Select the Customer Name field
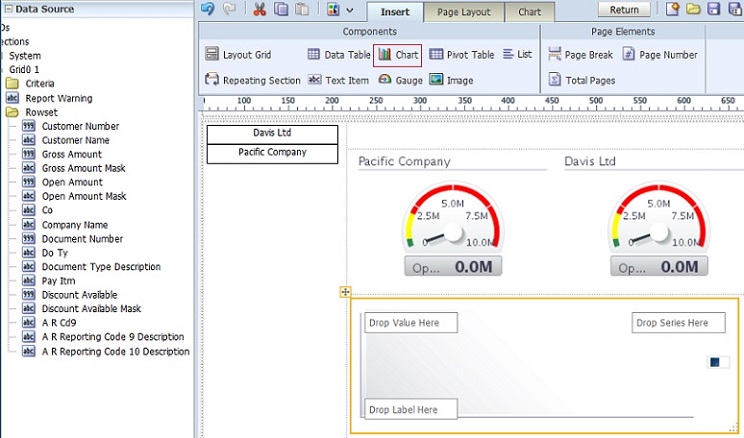This screenshot has width=744, height=438. tap(66, 140)
